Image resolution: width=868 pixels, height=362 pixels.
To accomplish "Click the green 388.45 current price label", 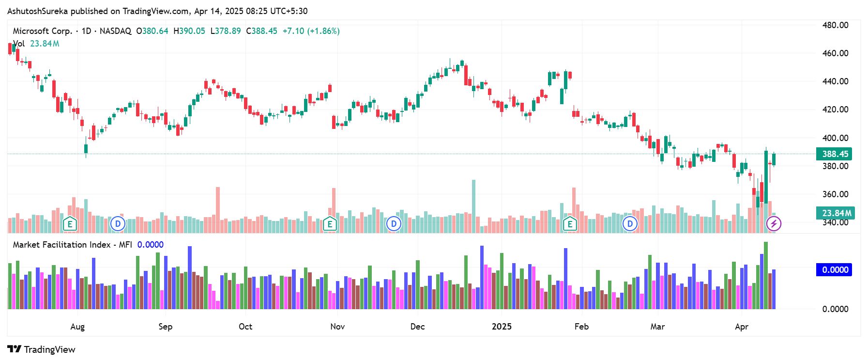I will click(x=835, y=154).
